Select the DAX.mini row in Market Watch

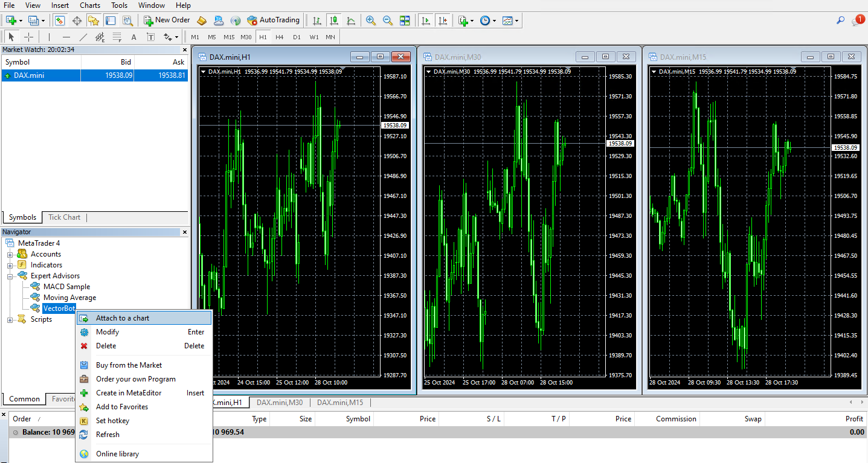[94, 75]
